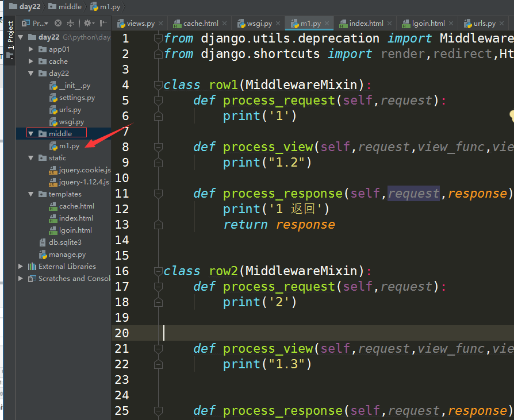Fold process_request on line 5 via gutter marker
Screen dimensions: 514x420
pyautogui.click(x=158, y=101)
